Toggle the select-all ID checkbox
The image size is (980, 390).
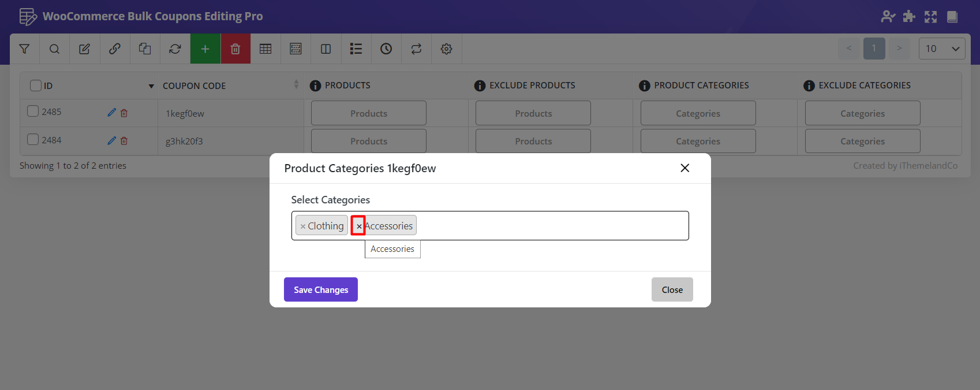coord(36,86)
